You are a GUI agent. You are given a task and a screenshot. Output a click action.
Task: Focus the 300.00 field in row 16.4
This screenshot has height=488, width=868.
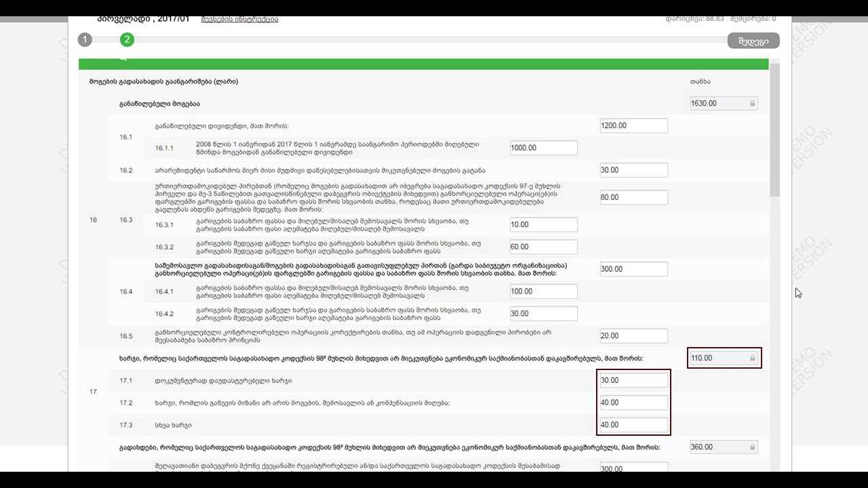coord(633,269)
